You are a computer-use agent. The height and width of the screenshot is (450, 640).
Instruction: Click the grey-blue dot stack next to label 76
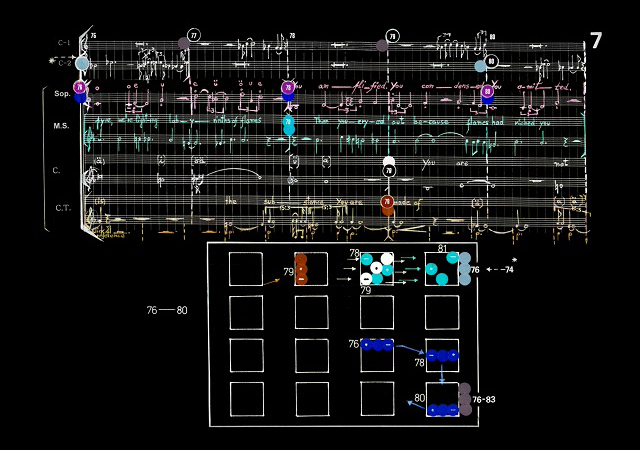point(465,269)
